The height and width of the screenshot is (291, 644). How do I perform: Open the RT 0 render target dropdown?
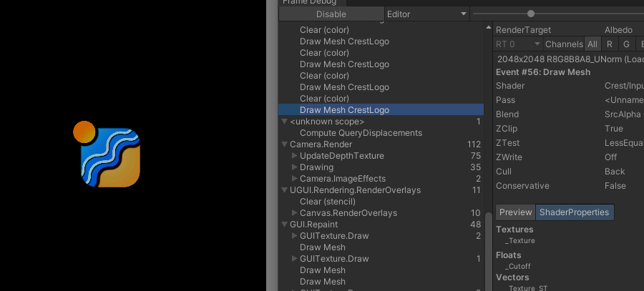(517, 44)
